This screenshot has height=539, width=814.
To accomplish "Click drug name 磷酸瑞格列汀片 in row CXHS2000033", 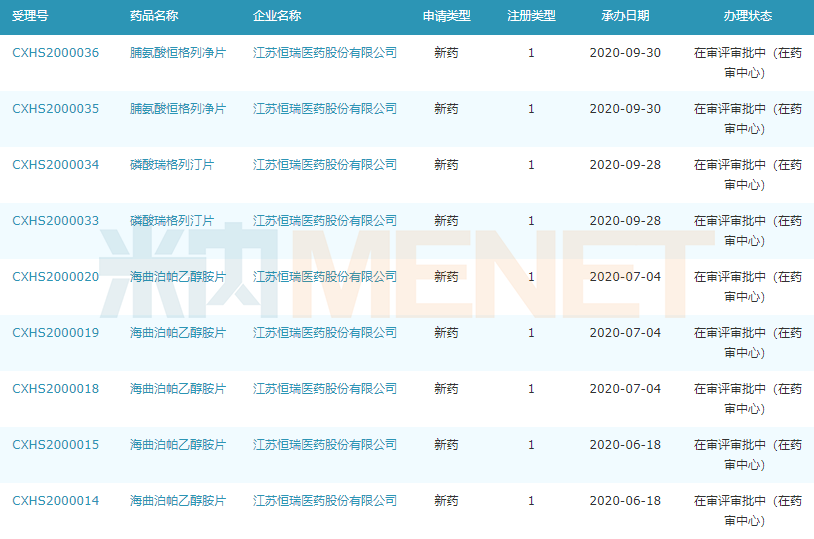I will pyautogui.click(x=172, y=221).
